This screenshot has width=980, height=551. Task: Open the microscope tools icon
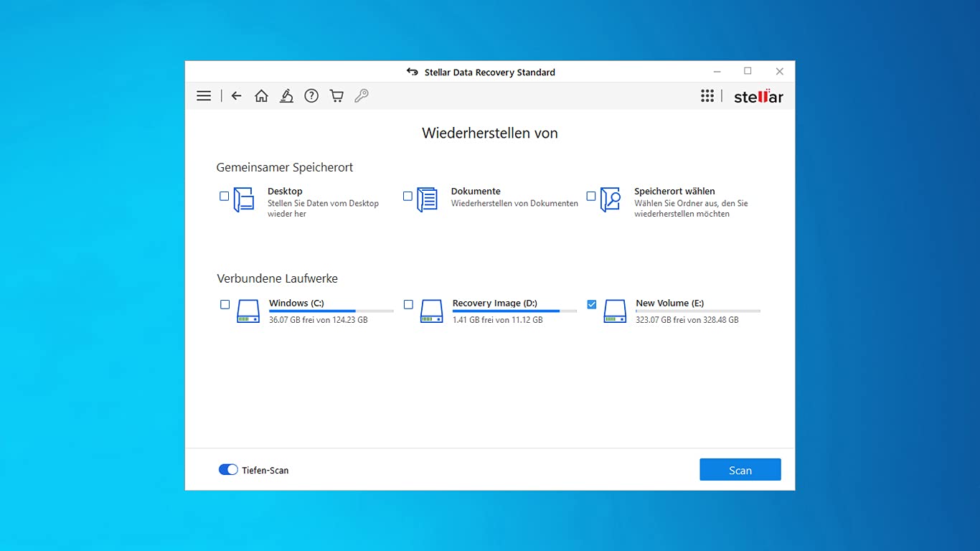pos(286,95)
